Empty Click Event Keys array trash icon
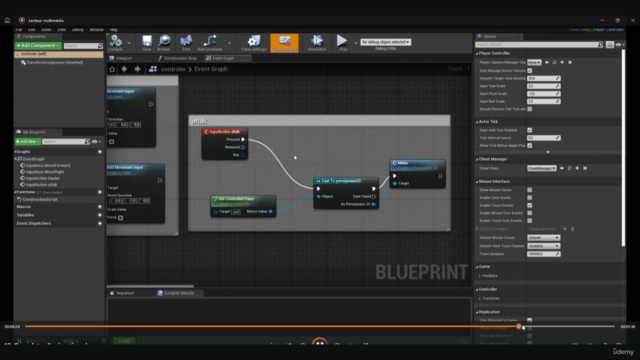 pos(572,229)
